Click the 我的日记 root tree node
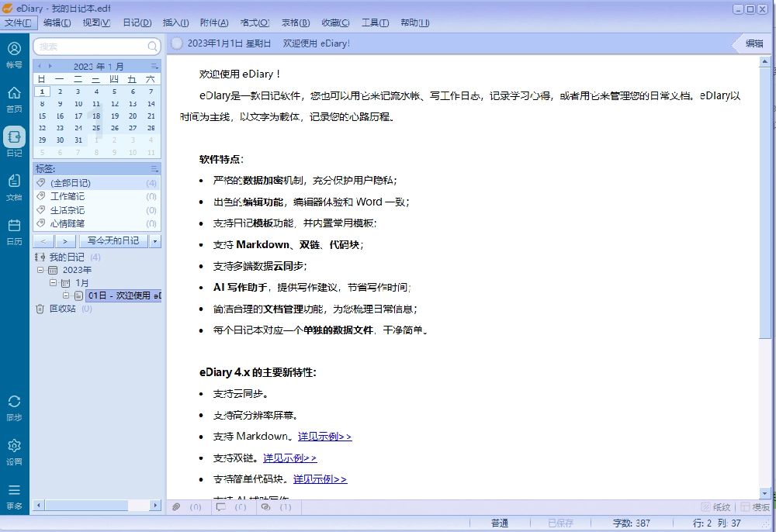Screen dimensions: 776x532 coord(67,257)
